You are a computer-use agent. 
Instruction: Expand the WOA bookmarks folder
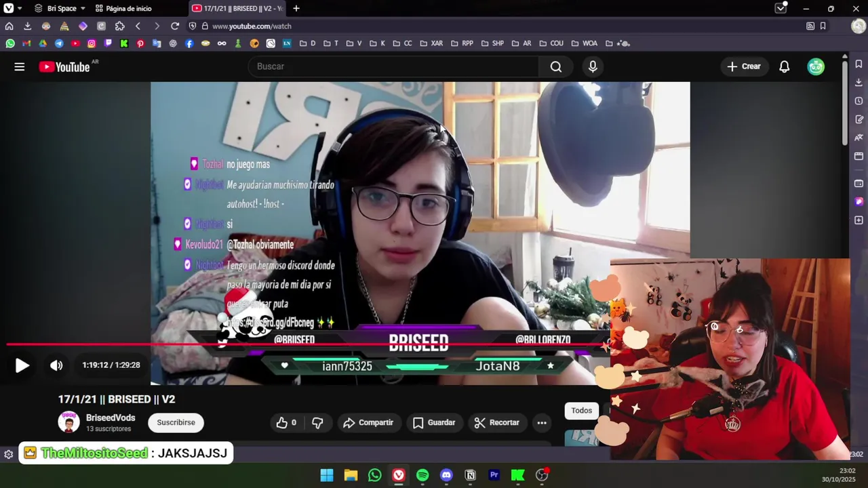coord(585,43)
